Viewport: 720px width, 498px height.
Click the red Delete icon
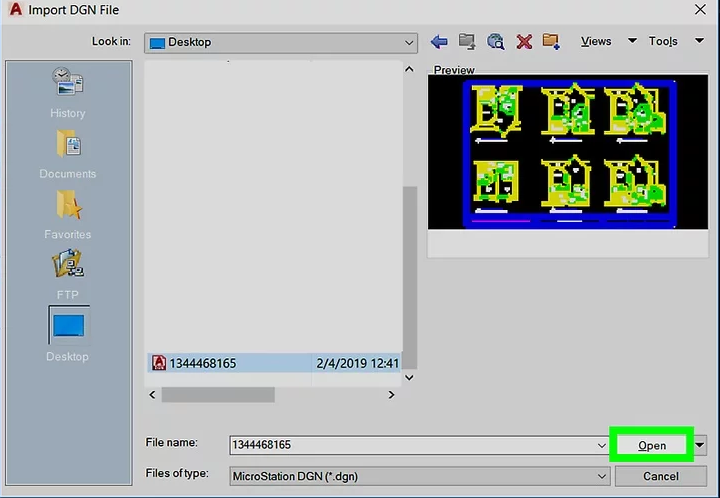point(523,42)
